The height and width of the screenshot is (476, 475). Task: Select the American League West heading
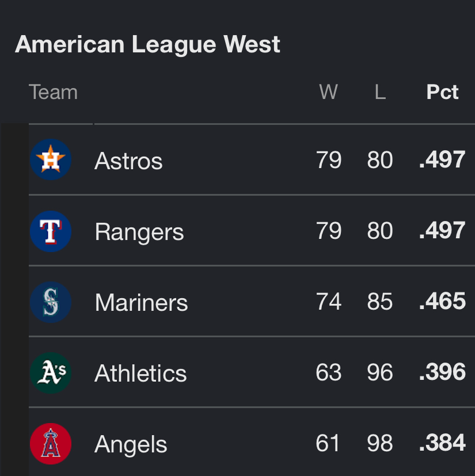147,44
